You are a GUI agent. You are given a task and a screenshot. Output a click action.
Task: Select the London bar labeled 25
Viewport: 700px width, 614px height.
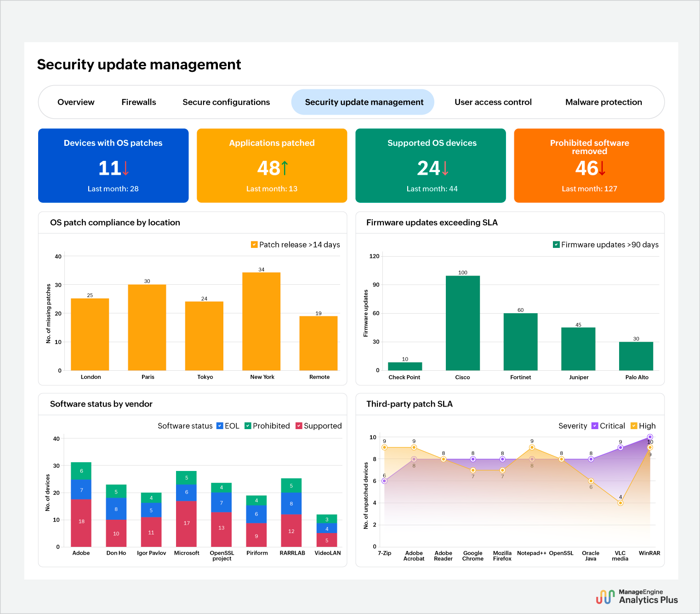[90, 334]
